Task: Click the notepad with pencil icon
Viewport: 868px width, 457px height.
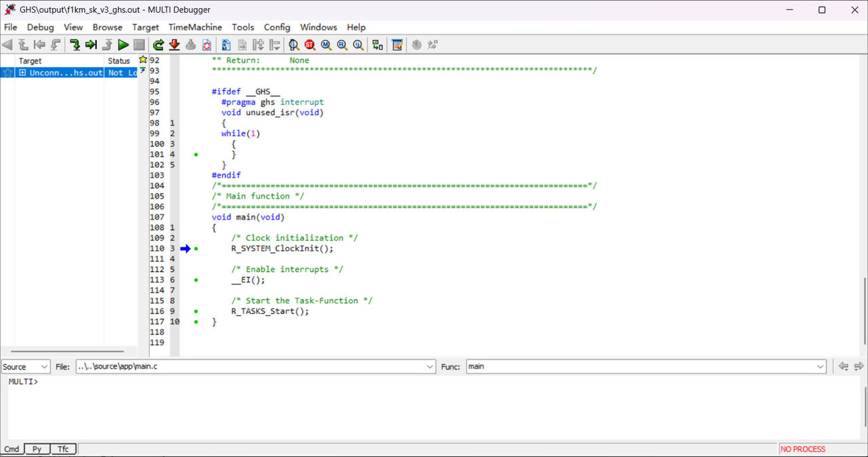Action: 397,45
